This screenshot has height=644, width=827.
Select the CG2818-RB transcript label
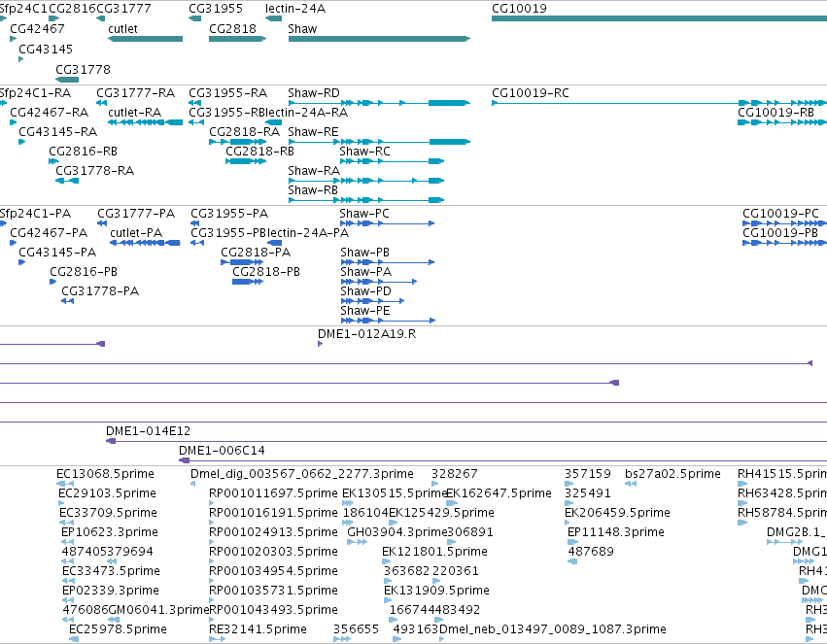tap(260, 152)
